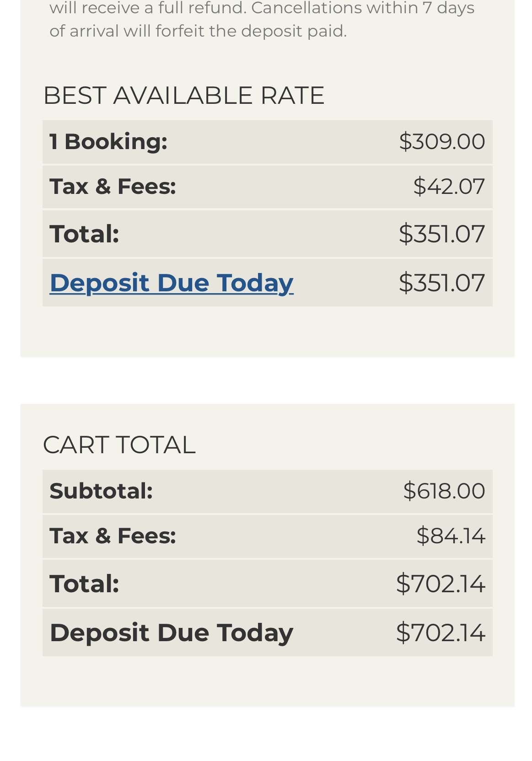Screen dimensions: 532x761
Task: Click the $618.00 subtotal amount
Action: coord(444,491)
